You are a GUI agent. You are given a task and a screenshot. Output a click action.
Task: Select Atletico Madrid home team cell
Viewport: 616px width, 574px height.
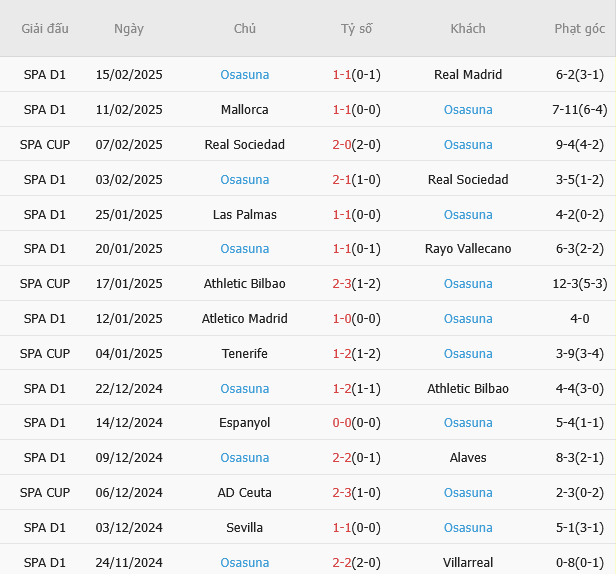[245, 319]
